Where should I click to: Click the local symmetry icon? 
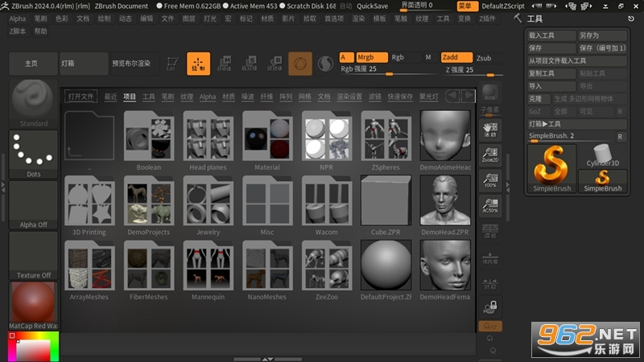pos(490,283)
